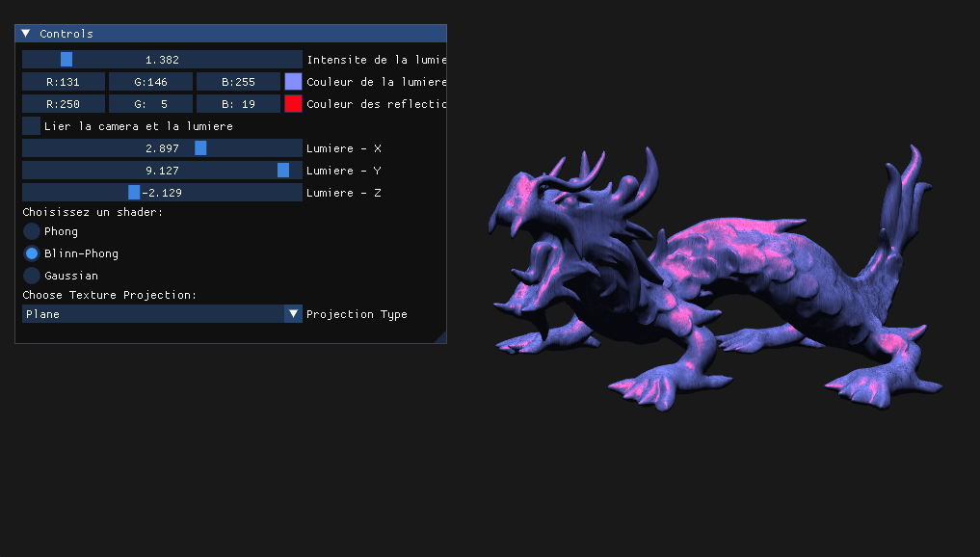Select the Blinn-Phong shader radio button
The width and height of the screenshot is (980, 557).
[x=32, y=253]
